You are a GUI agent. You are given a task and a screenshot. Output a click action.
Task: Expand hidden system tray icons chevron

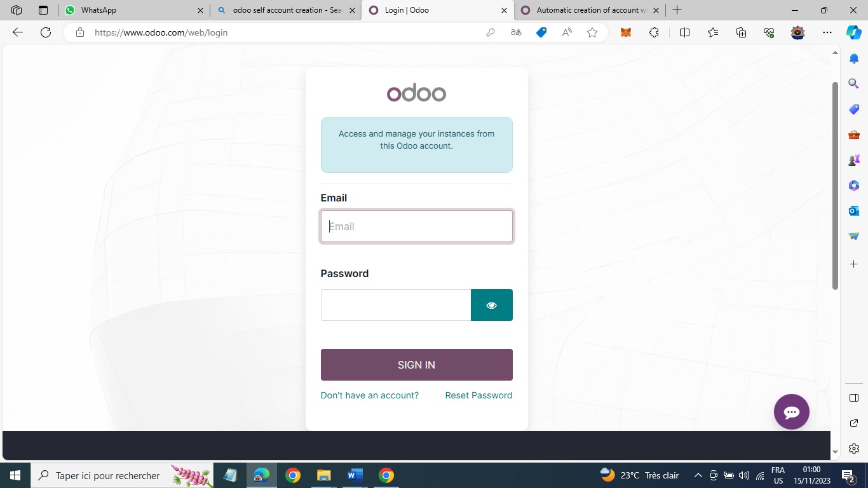click(x=698, y=475)
